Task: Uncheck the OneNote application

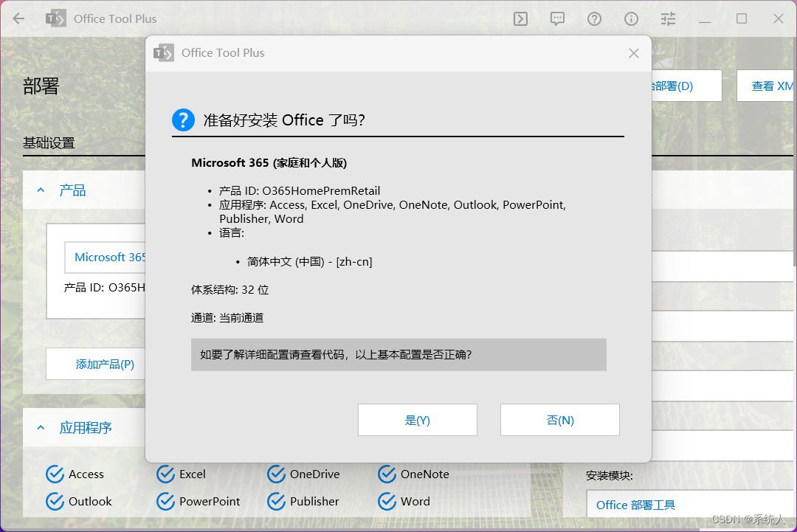Action: [x=414, y=474]
